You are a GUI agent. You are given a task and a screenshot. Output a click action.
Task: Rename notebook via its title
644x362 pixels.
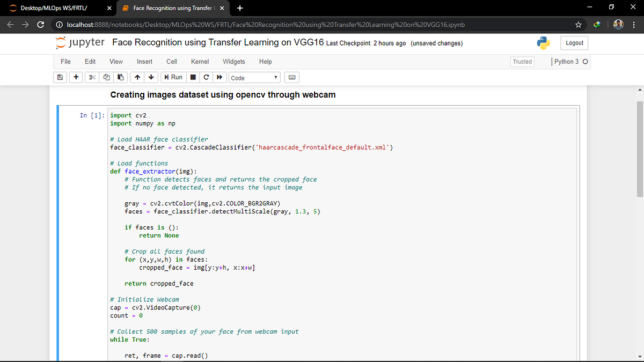pos(218,43)
